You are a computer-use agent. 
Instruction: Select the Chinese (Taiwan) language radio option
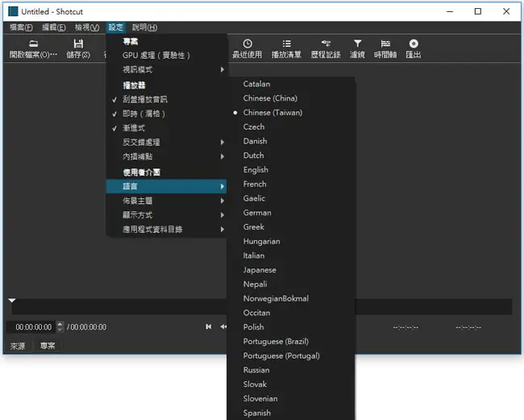tap(291, 113)
